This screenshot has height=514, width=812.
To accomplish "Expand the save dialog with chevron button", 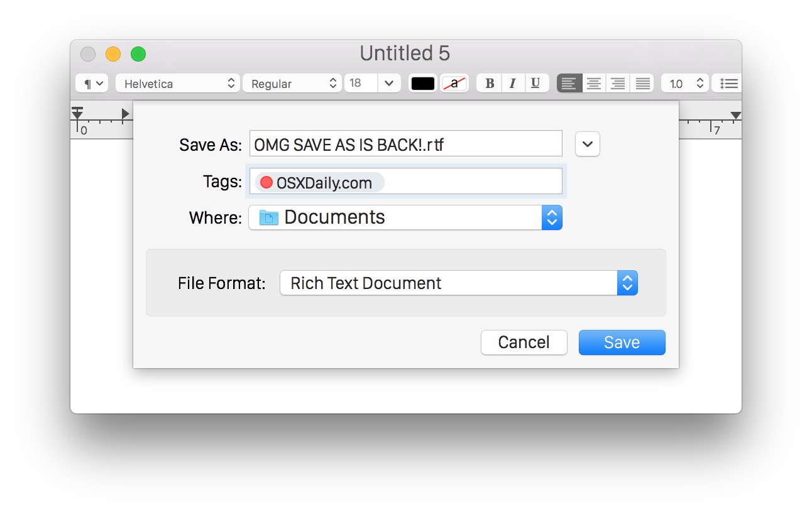I will tap(588, 144).
